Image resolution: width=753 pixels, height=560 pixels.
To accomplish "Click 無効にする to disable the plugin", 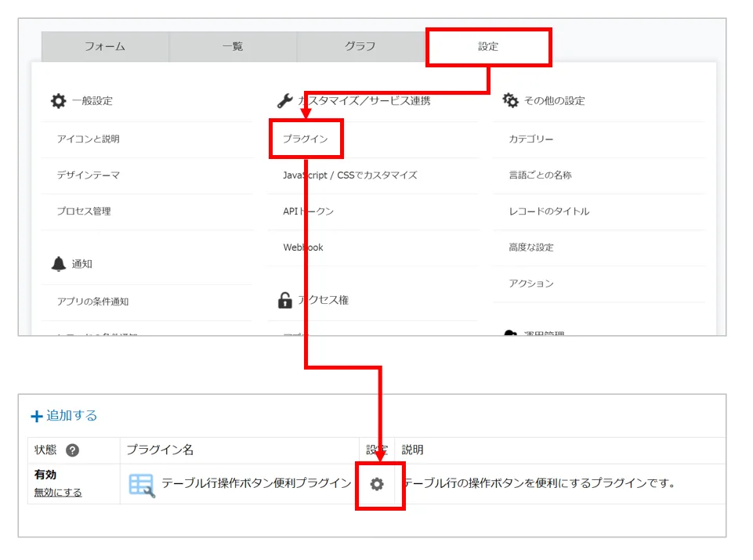I will tap(58, 493).
